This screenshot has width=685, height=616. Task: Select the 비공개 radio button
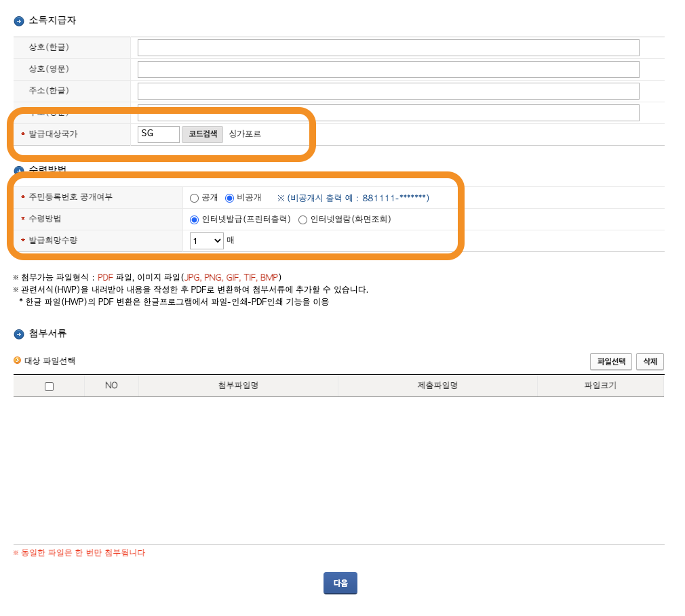229,197
